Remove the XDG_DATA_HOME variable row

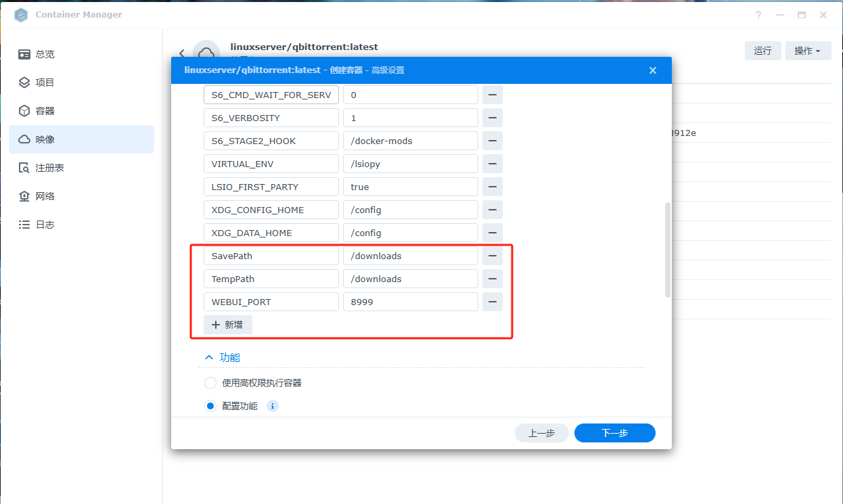492,233
